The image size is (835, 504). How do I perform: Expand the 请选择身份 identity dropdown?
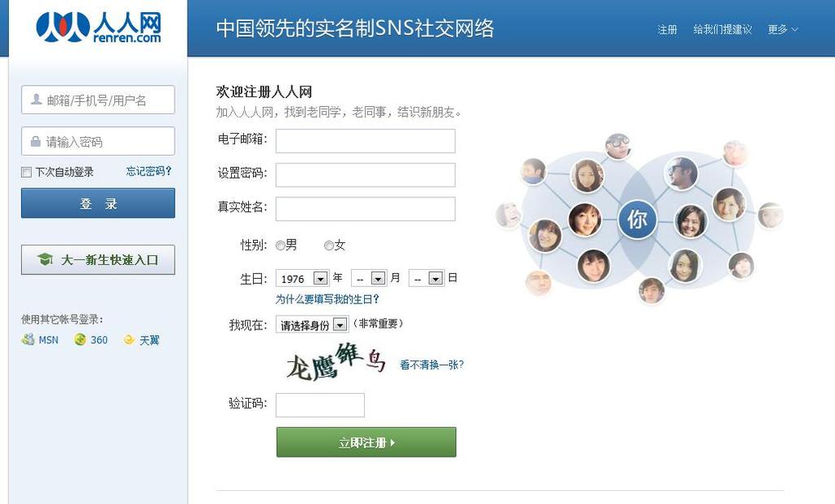312,325
